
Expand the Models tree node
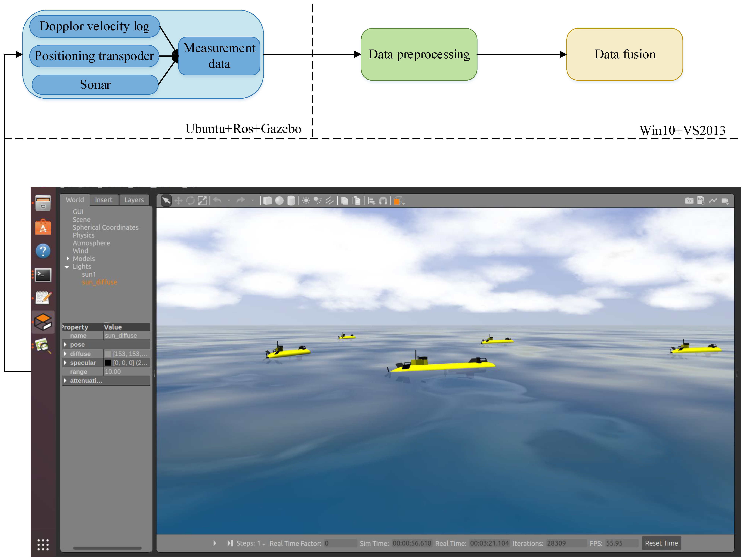coord(68,258)
